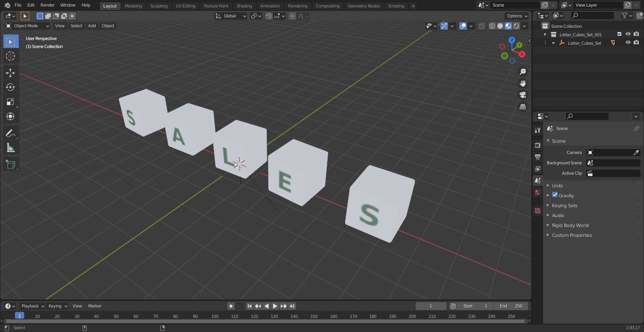Toggle viewport overlays
This screenshot has width=644, height=332.
click(x=463, y=26)
